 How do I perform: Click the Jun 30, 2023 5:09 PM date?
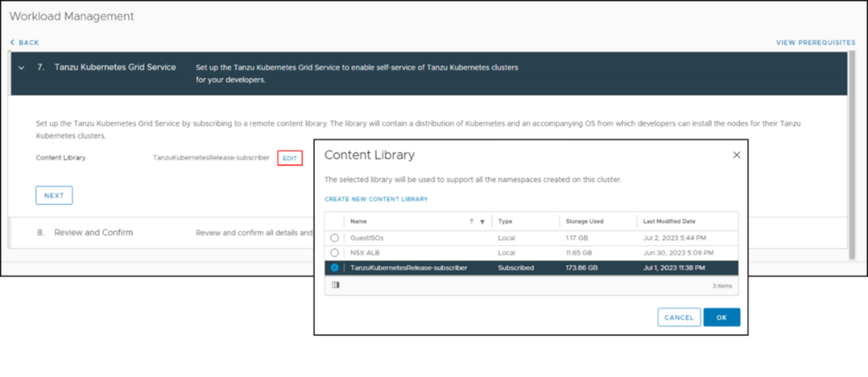(678, 253)
